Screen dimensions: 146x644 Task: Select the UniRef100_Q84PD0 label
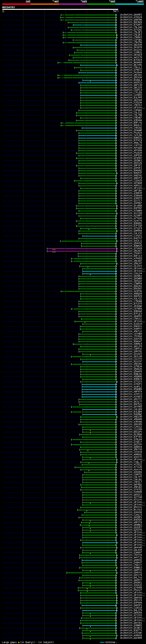coord(131,316)
